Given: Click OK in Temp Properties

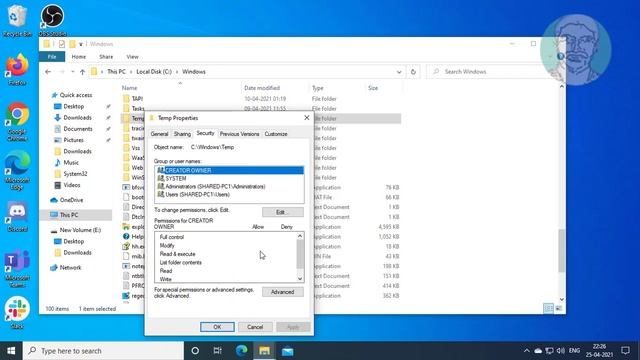Looking at the screenshot, I should [x=217, y=327].
